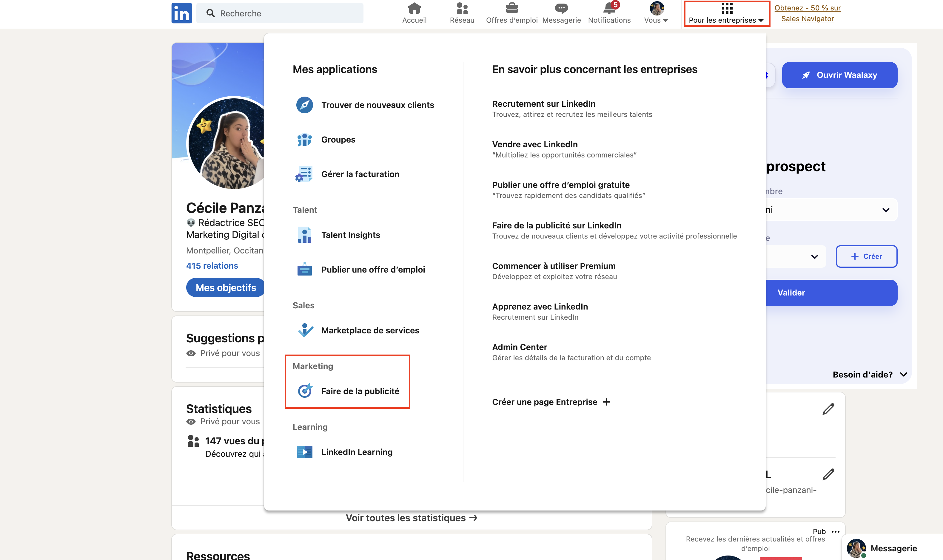Click the plus icon beside Créer une page Entreprise
943x560 pixels.
(x=606, y=402)
